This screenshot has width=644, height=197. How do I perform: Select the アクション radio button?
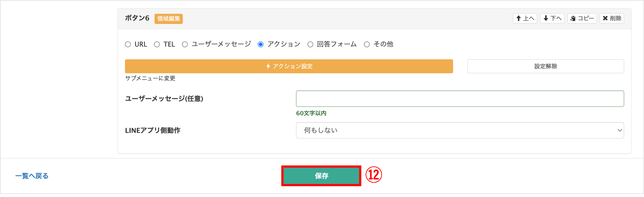261,45
